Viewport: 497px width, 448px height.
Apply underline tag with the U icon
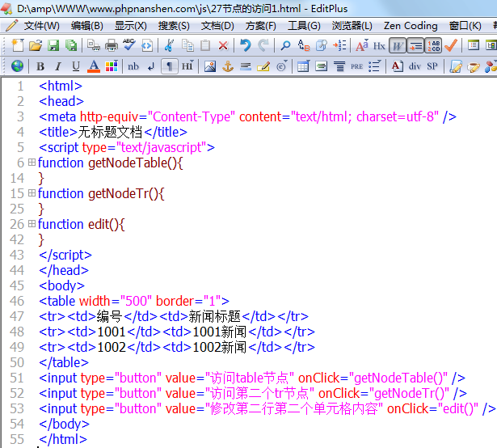click(x=76, y=66)
